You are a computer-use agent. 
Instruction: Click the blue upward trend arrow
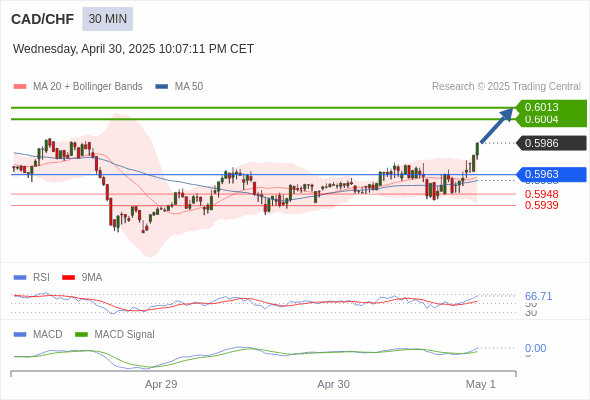click(x=497, y=126)
